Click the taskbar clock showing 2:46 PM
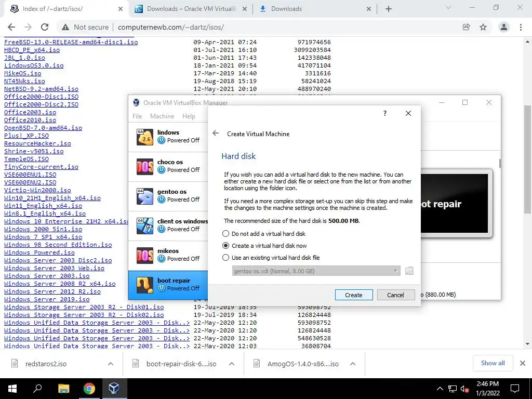The image size is (532, 399). coord(488,389)
